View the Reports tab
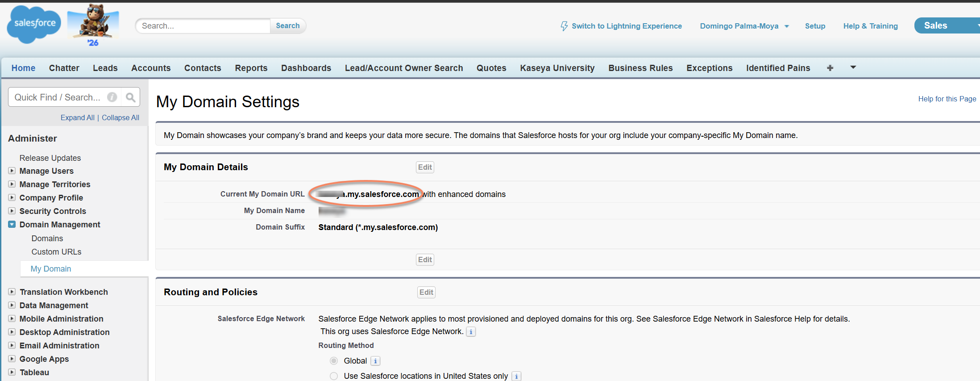The image size is (980, 381). 251,68
